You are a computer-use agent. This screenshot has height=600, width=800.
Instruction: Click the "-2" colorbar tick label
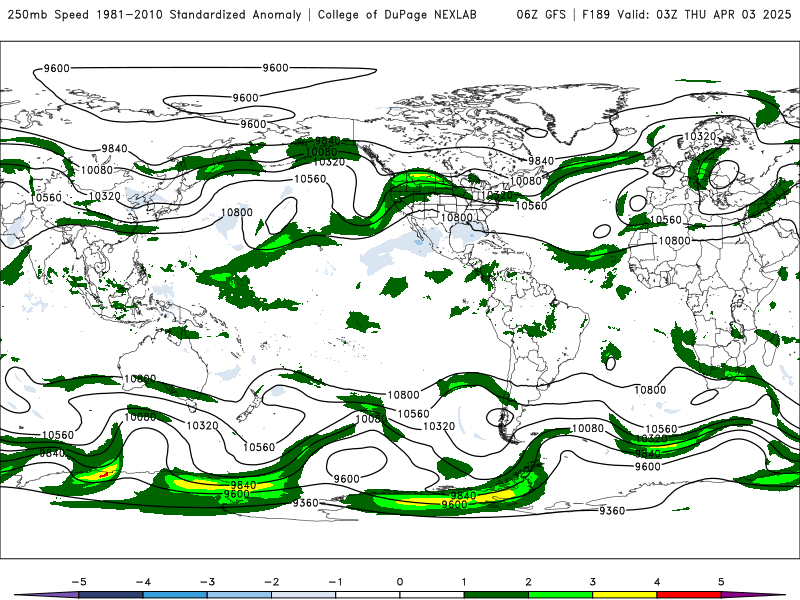(271, 582)
